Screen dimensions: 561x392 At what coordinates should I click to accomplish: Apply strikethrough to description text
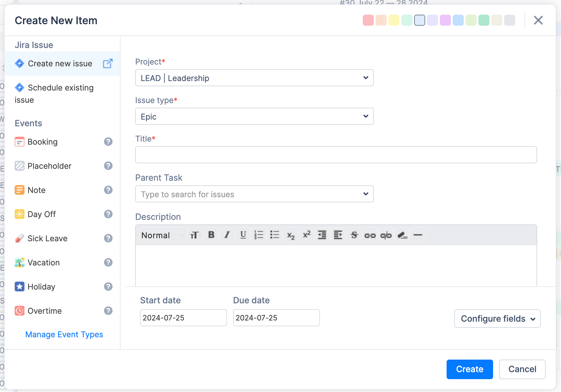(354, 235)
